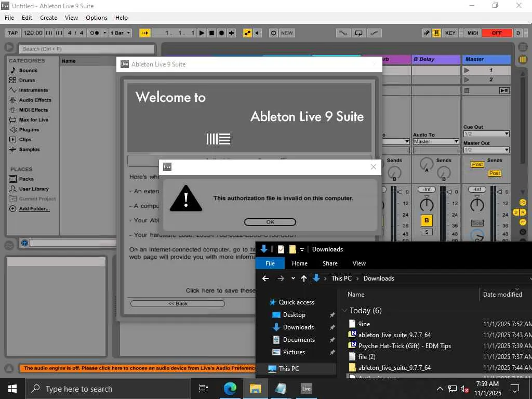Toggle the MIDI map mode switch
532x399 pixels.
pos(473,33)
